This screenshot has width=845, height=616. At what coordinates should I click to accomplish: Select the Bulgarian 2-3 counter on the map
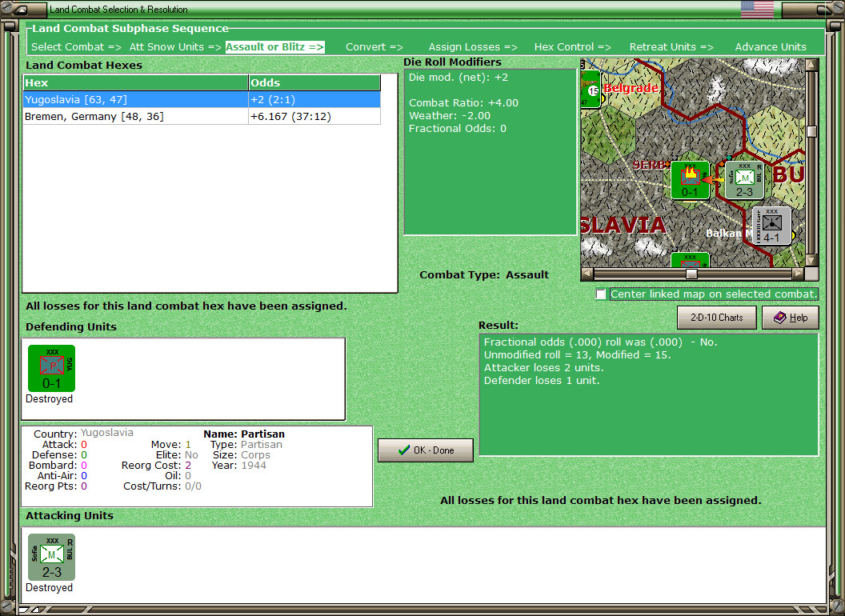point(744,180)
